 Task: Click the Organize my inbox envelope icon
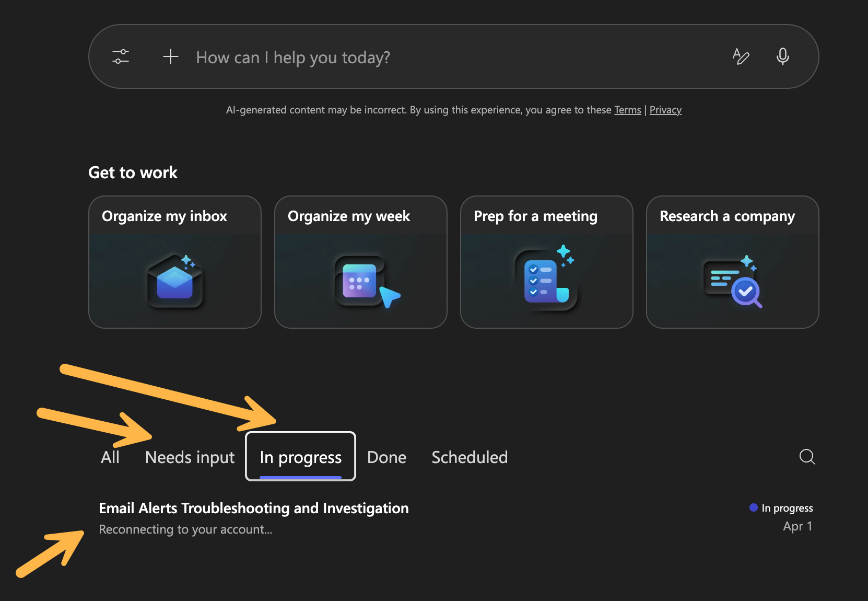[174, 281]
